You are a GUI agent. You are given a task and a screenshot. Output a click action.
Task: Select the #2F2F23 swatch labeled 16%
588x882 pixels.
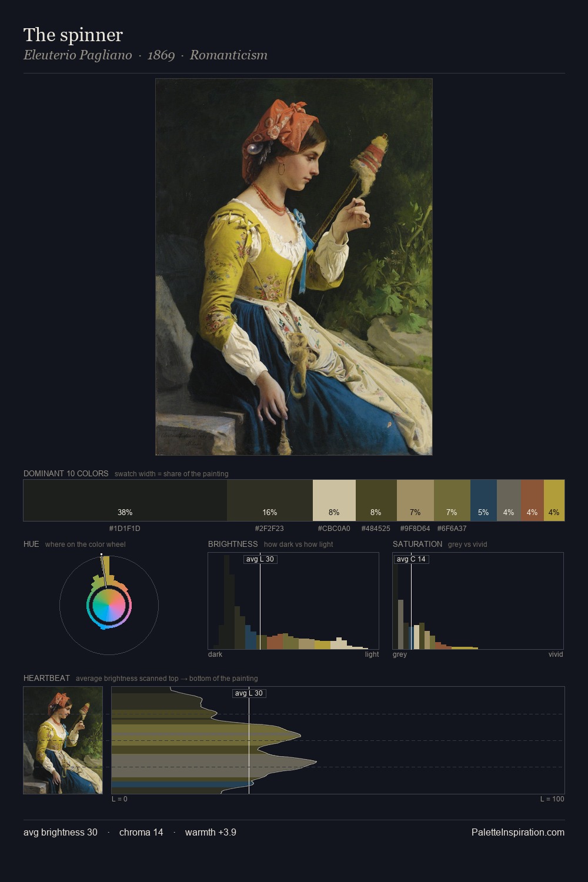click(270, 500)
